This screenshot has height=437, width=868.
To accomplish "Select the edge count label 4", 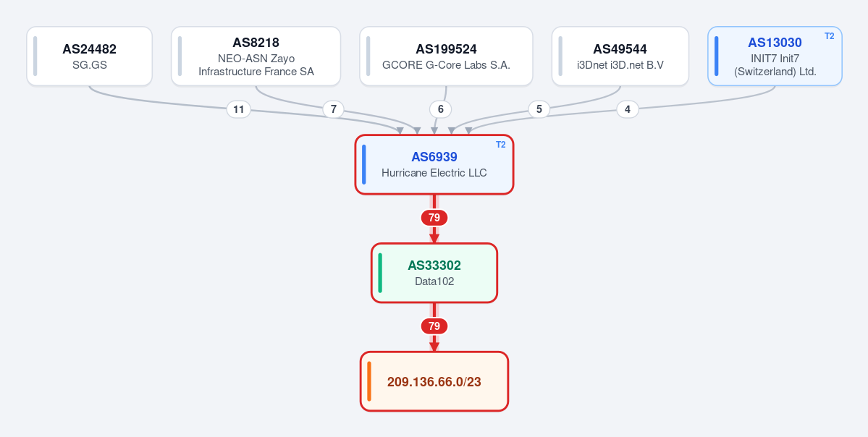I will pyautogui.click(x=627, y=109).
